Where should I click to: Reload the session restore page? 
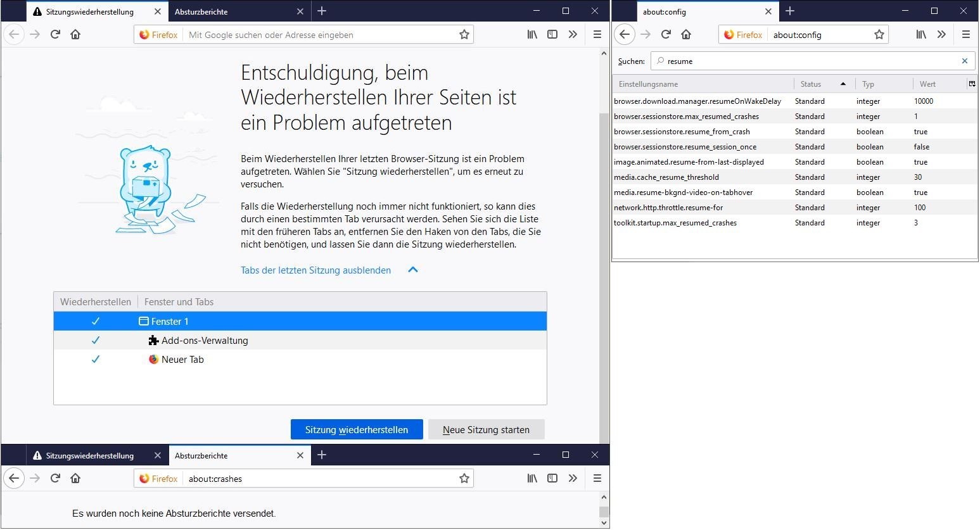(55, 34)
